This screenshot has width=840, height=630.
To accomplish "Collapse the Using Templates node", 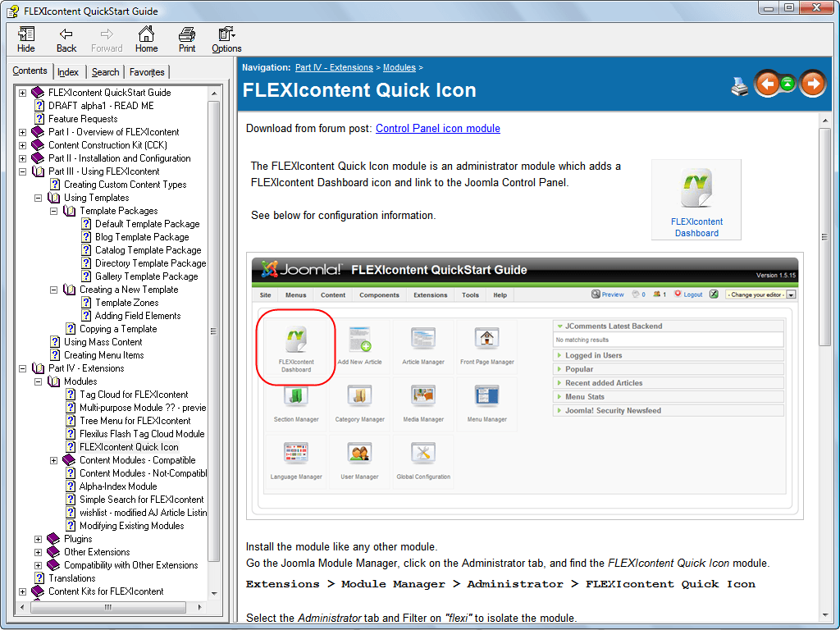I will pyautogui.click(x=38, y=198).
